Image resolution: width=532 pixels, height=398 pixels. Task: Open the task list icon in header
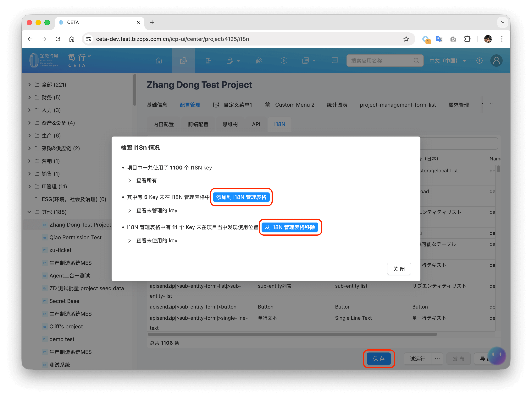click(208, 61)
